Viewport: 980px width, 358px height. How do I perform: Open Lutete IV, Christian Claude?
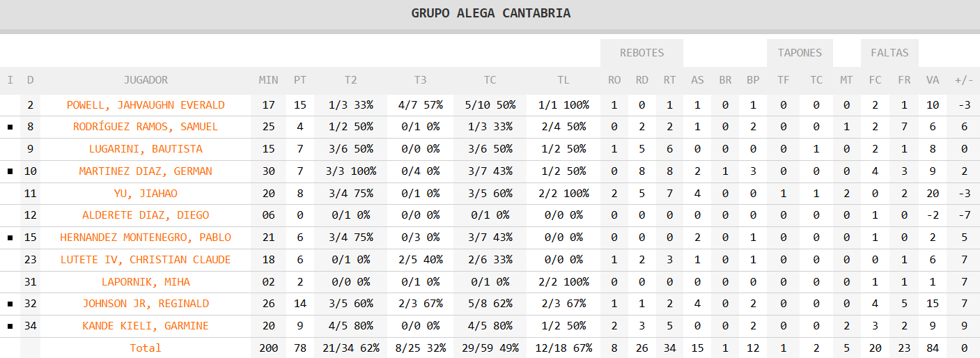[x=146, y=260]
